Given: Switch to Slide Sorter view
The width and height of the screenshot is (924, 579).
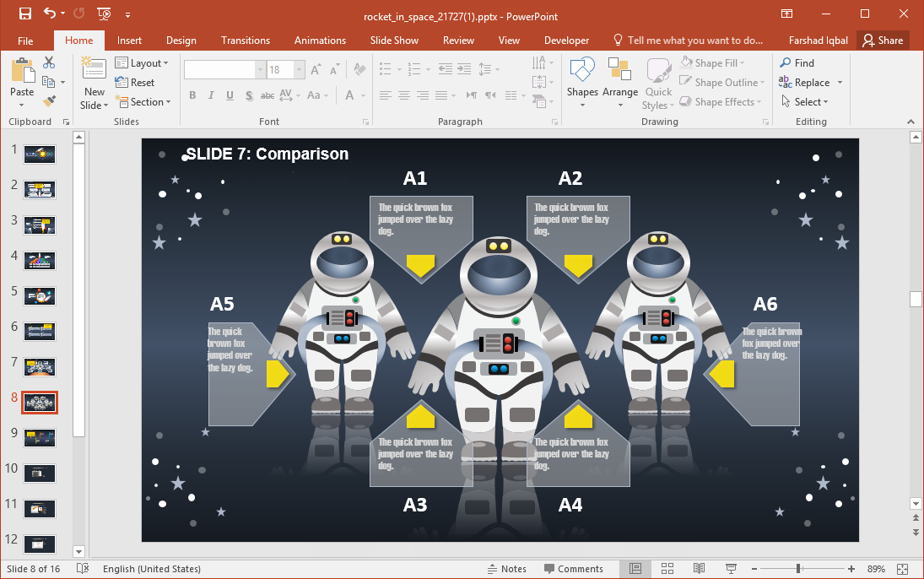Looking at the screenshot, I should coord(667,569).
